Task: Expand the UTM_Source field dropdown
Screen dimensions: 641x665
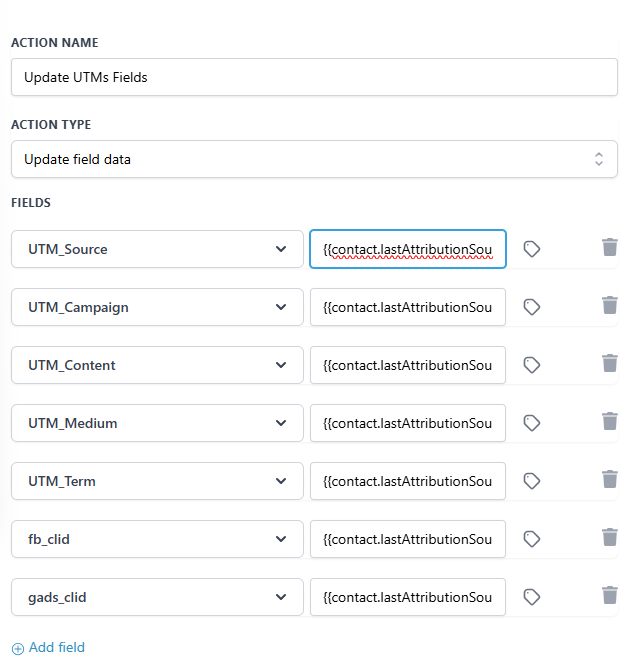Action: point(157,249)
